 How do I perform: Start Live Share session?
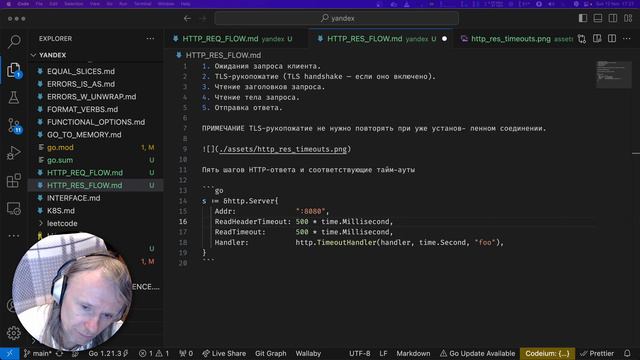point(224,353)
